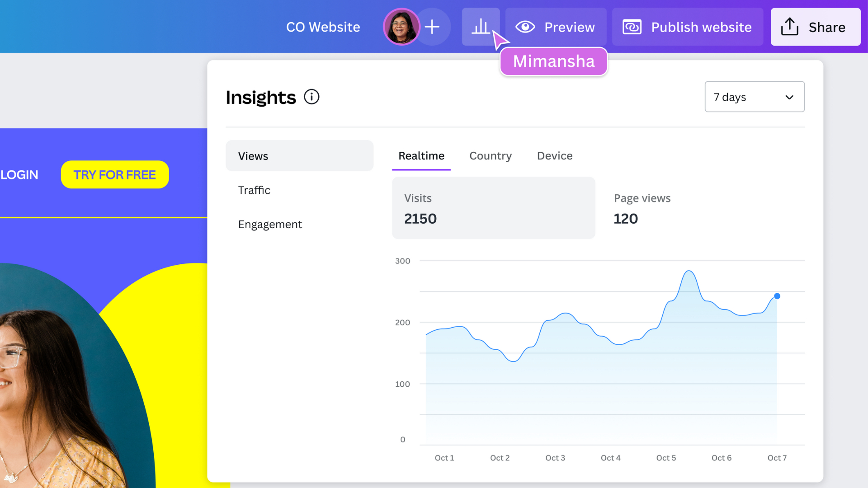
Task: Open the Traffic section
Action: pyautogui.click(x=254, y=190)
